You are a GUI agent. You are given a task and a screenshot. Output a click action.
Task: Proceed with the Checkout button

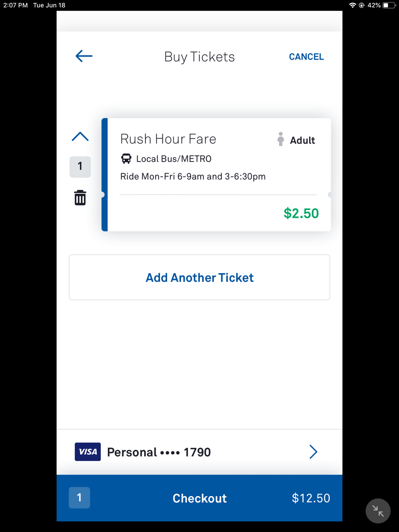coord(199,498)
